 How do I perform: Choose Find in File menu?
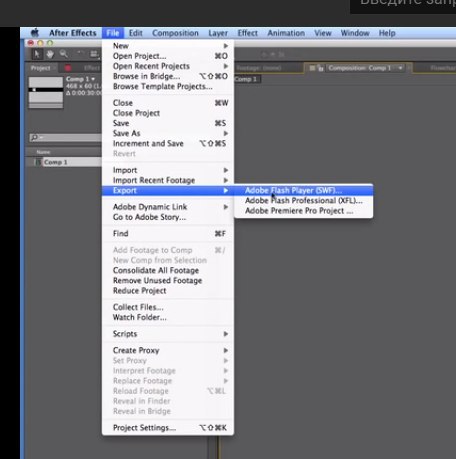pyautogui.click(x=168, y=233)
